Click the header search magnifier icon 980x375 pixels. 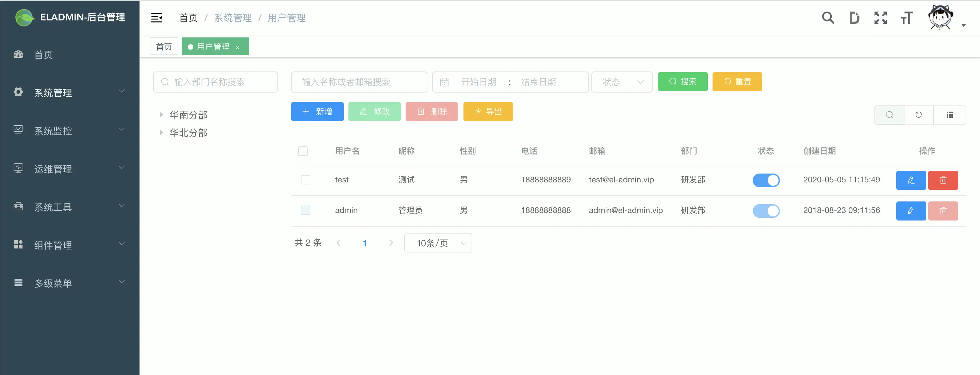828,17
